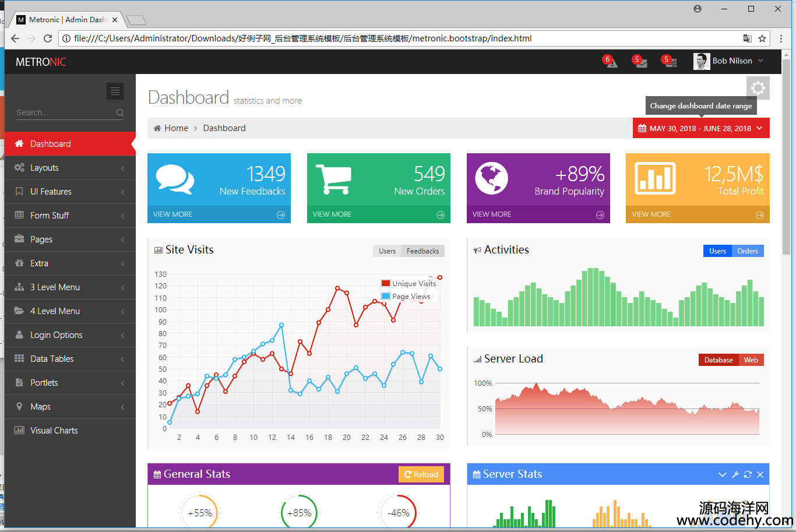Screen dimensions: 796x532
Task: Switch Site Visits to Users view
Action: [387, 251]
